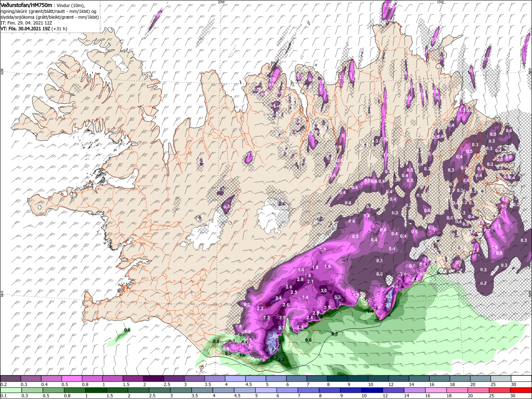Click the 3.8 precipitation value
The width and height of the screenshot is (532, 399).
click(404, 274)
